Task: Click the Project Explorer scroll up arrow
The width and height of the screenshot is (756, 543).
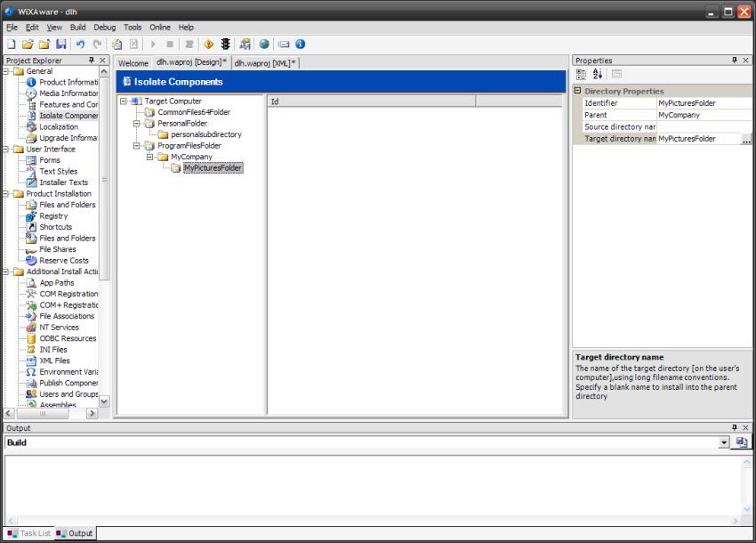Action: (x=104, y=71)
